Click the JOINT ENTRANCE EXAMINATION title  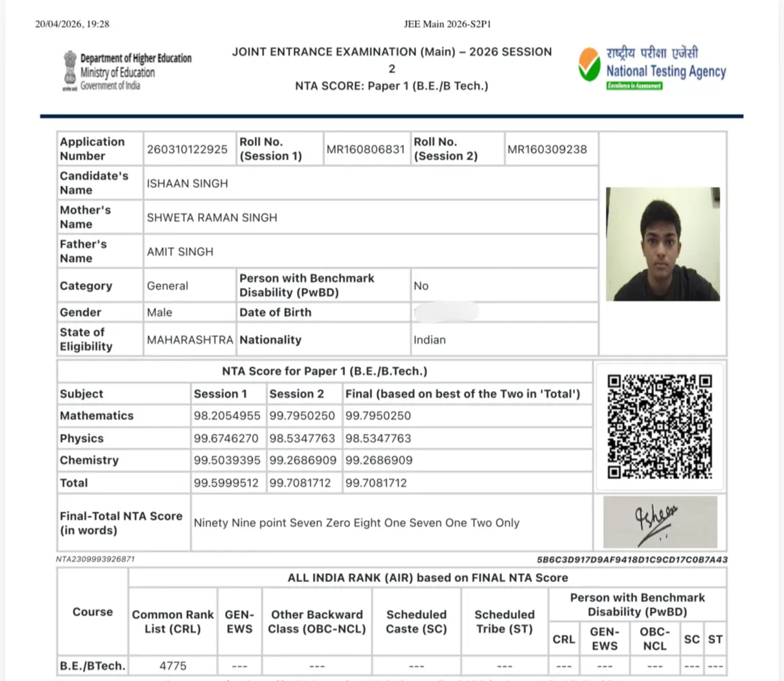pos(392,60)
